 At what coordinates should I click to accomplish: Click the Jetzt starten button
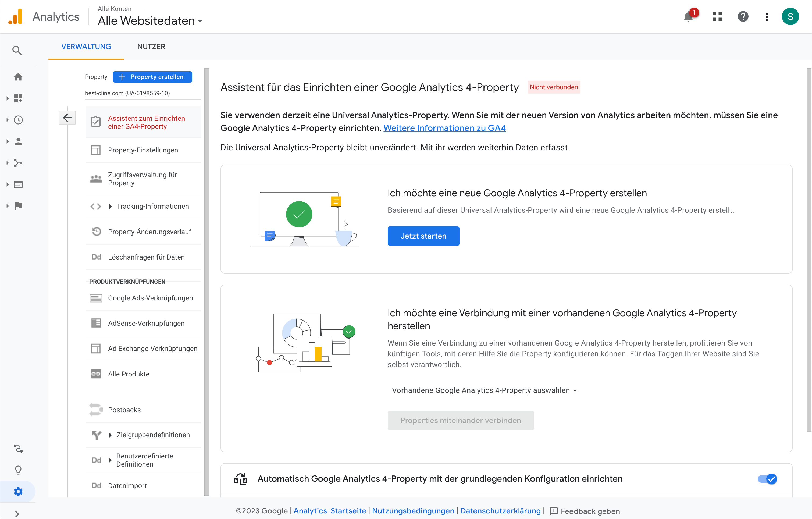click(x=423, y=236)
